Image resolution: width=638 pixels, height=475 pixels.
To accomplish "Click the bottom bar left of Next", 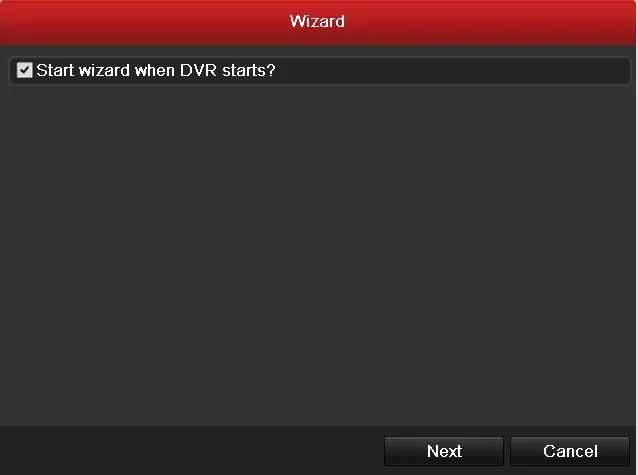I will point(191,451).
